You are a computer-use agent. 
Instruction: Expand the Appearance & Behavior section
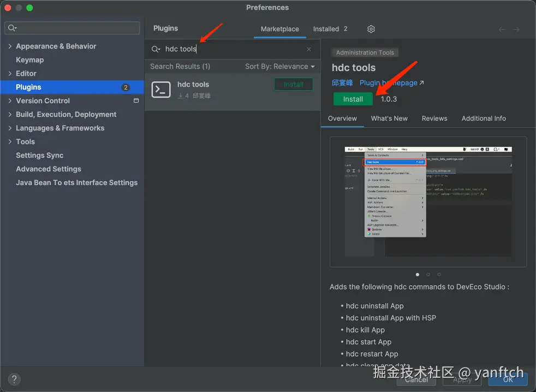pyautogui.click(x=9, y=46)
